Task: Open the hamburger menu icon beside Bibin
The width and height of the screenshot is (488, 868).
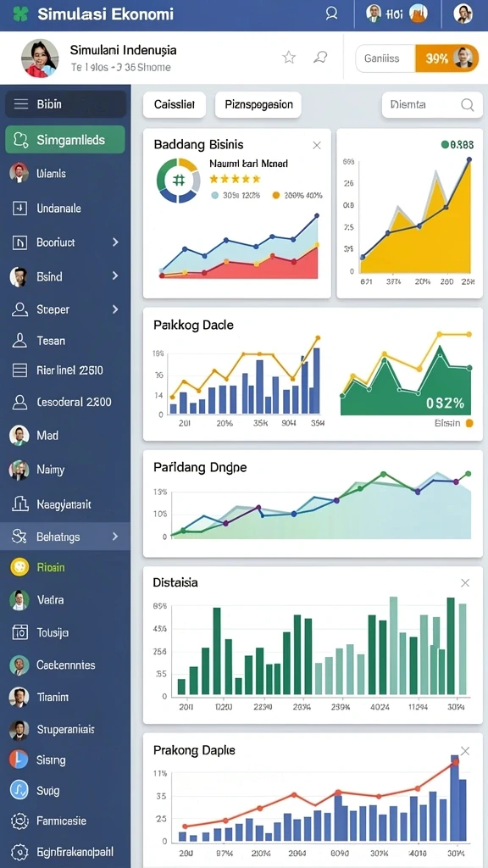Action: tap(21, 104)
